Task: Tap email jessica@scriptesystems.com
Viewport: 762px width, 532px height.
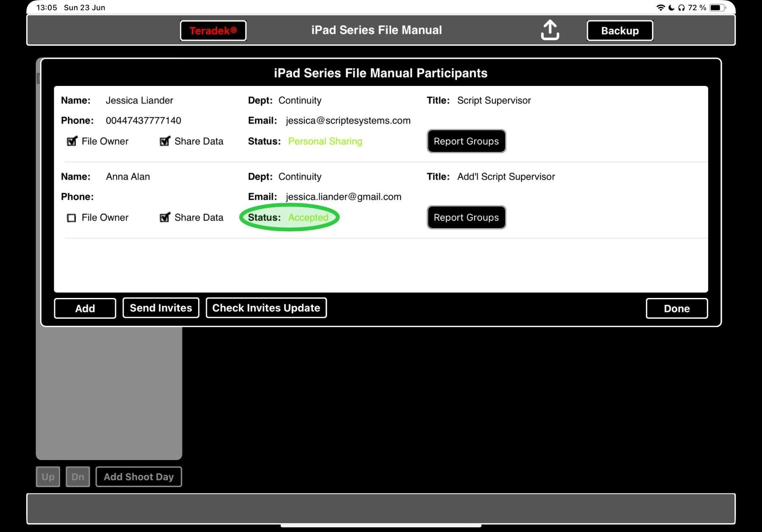Action: pos(348,121)
